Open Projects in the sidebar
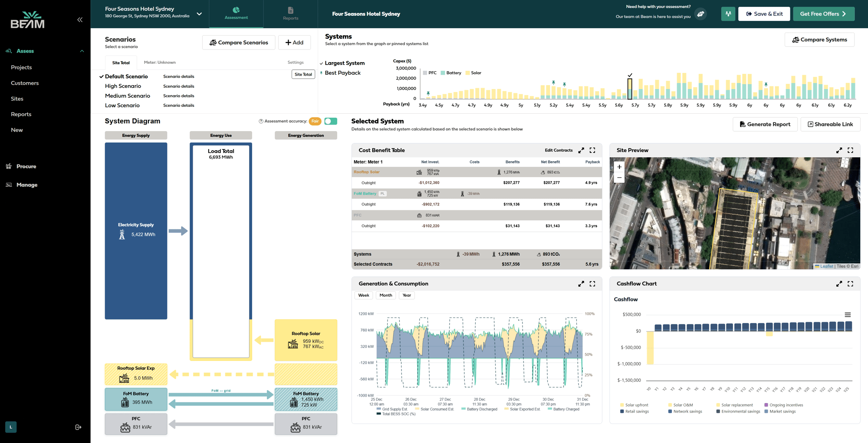Image resolution: width=868 pixels, height=443 pixels. [x=21, y=67]
